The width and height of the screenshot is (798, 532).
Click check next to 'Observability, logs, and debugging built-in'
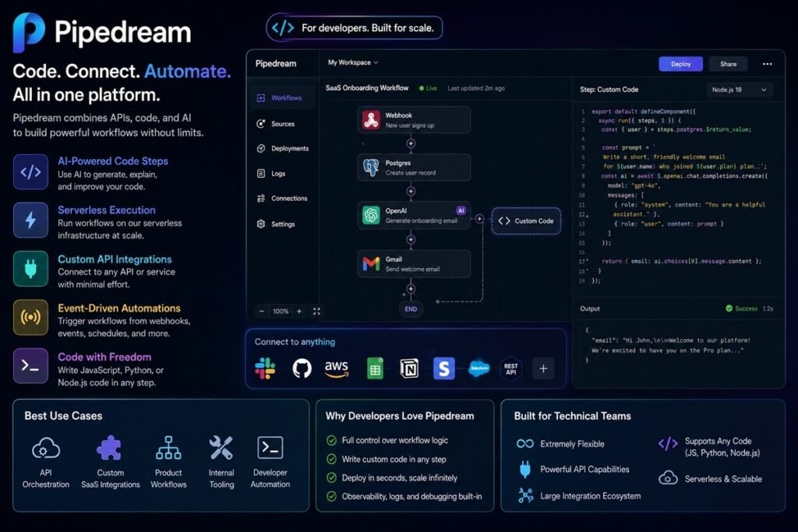pyautogui.click(x=331, y=496)
